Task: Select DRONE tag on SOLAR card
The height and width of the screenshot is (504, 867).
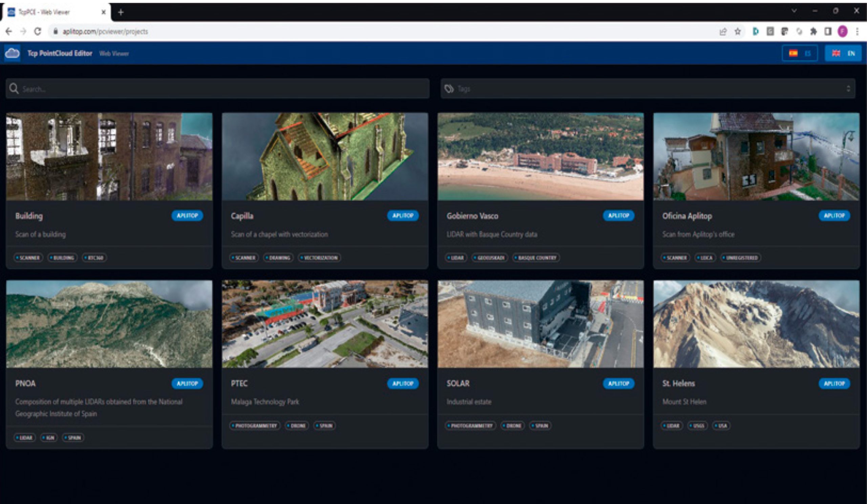Action: [x=512, y=425]
